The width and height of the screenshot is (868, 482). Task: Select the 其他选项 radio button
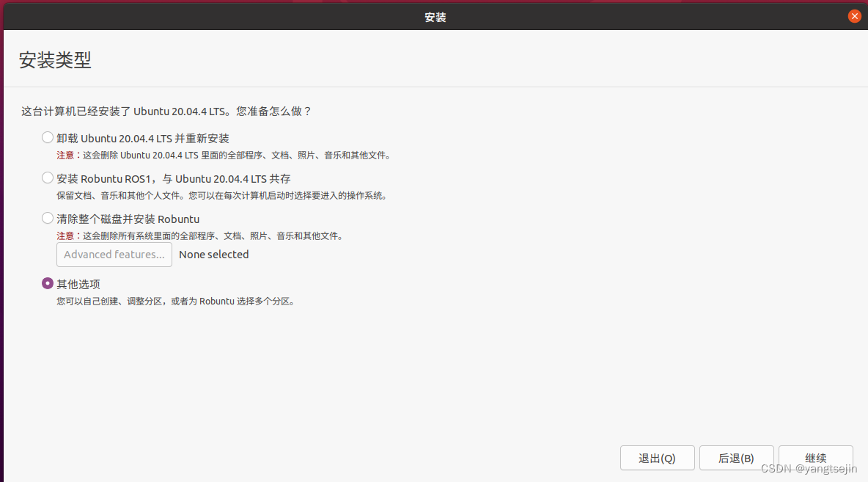click(48, 283)
